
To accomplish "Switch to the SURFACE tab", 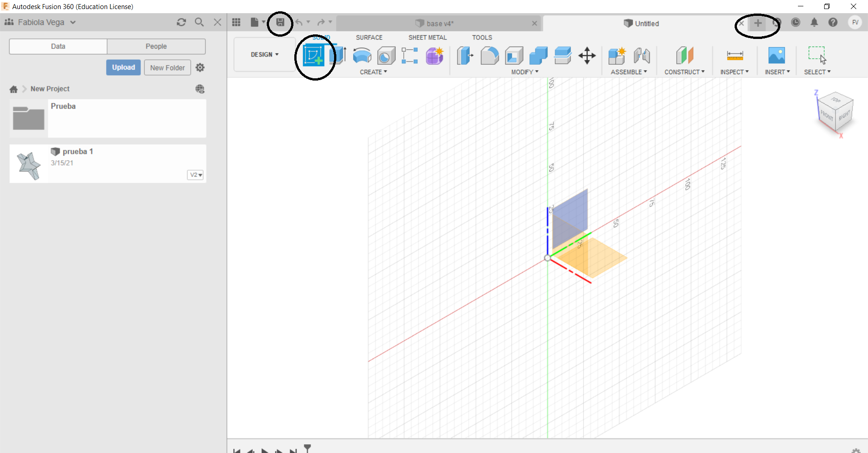I will point(369,38).
